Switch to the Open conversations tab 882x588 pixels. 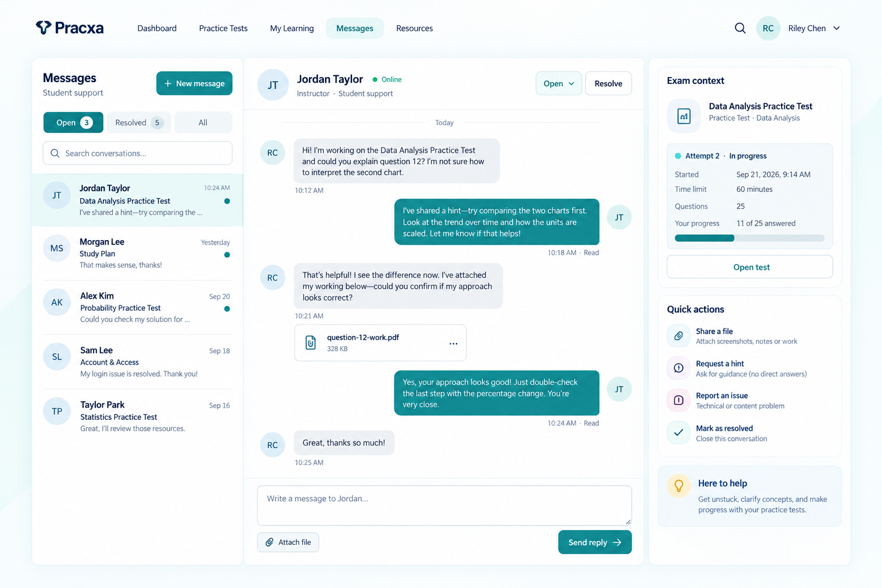[73, 122]
